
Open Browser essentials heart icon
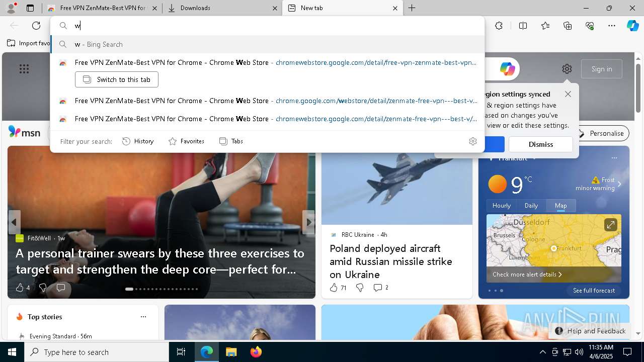[590, 26]
